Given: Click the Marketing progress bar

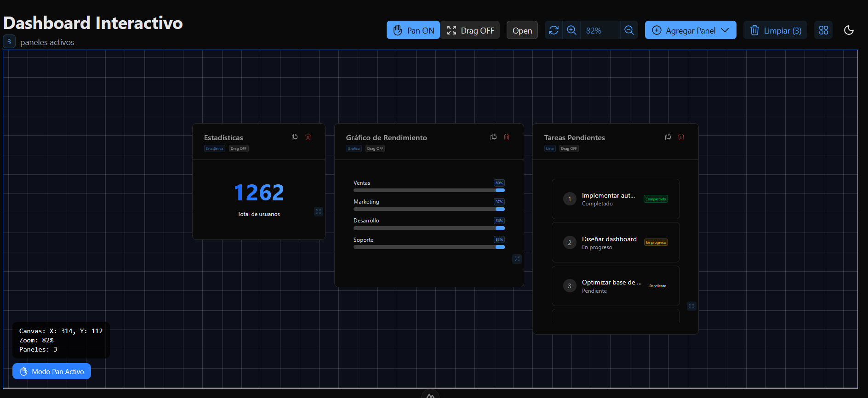Looking at the screenshot, I should (429, 209).
